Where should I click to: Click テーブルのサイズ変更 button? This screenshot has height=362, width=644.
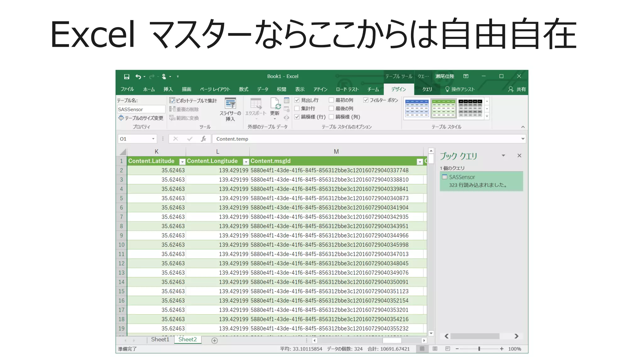[x=141, y=118]
